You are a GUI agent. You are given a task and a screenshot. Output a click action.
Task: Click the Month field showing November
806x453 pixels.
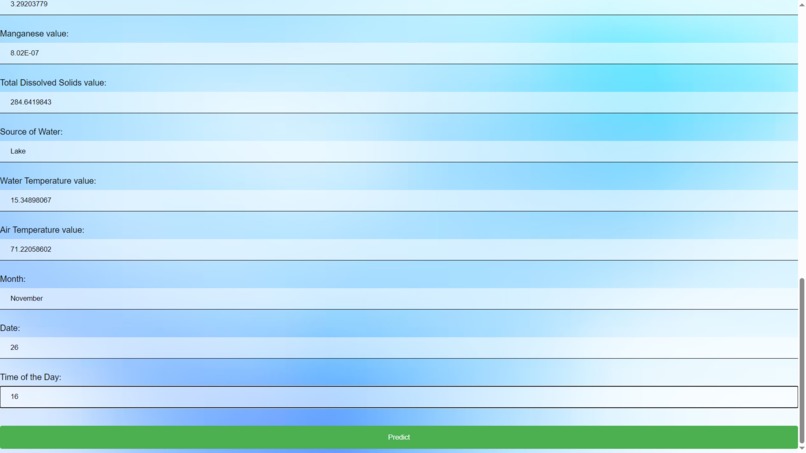399,299
